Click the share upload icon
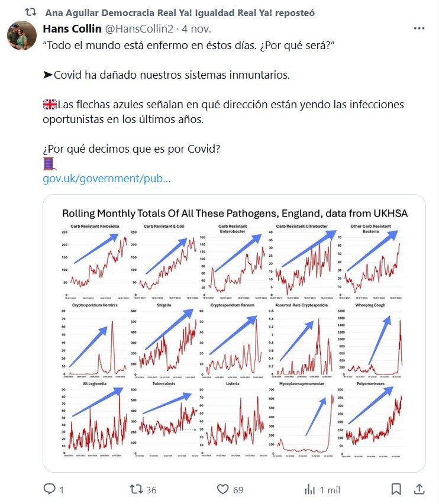Screen dimensions: 439x504 click(x=419, y=489)
